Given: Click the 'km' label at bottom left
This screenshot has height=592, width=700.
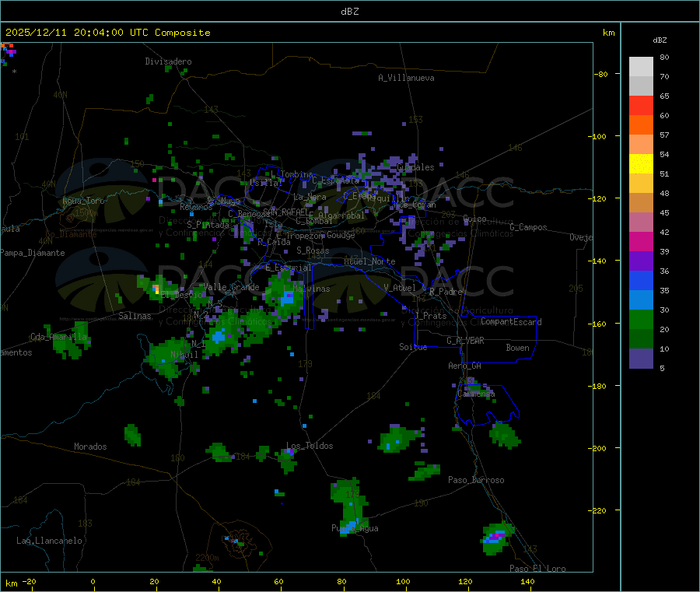Looking at the screenshot, I should 11,583.
